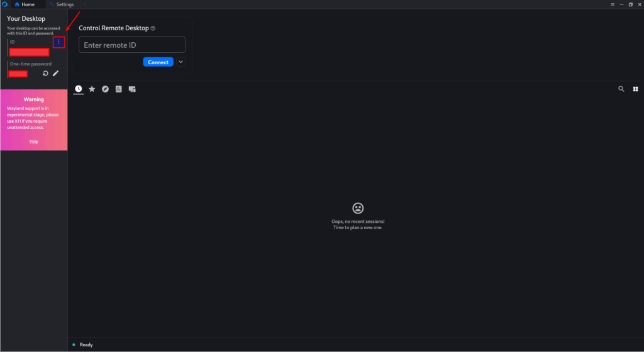Maximize the RustDesk window
Image resolution: width=644 pixels, height=352 pixels.
point(630,4)
